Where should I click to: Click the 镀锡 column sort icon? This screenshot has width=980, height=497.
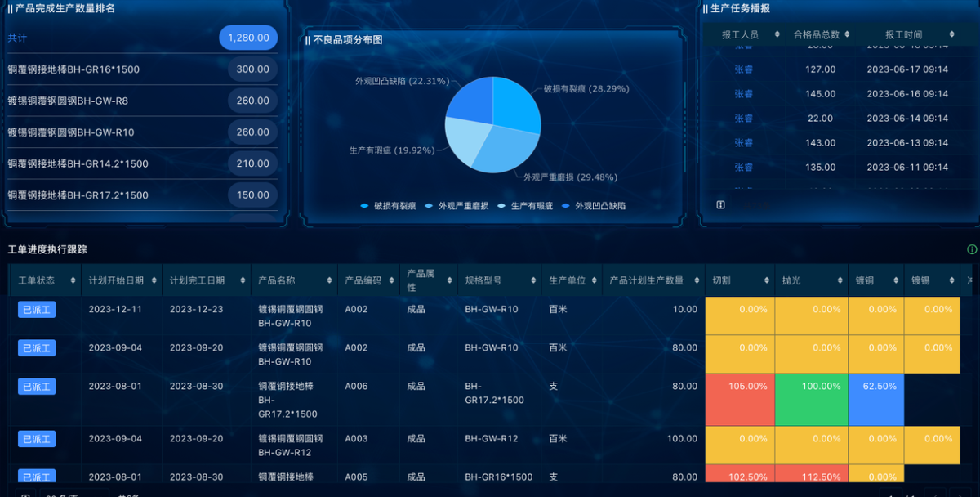click(x=952, y=280)
